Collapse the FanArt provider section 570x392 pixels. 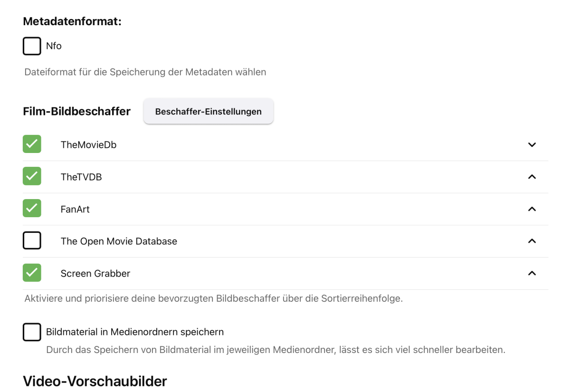click(532, 209)
